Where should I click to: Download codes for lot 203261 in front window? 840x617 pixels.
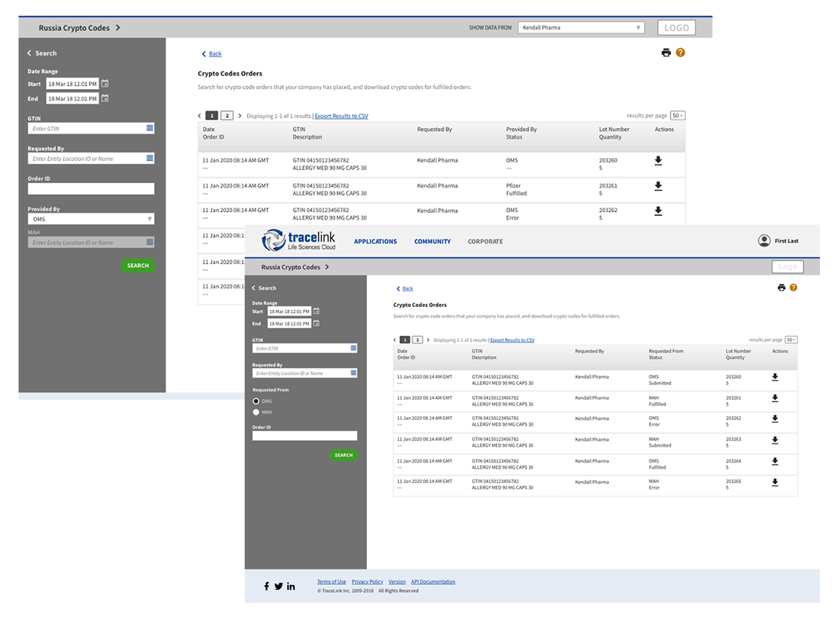(x=775, y=398)
